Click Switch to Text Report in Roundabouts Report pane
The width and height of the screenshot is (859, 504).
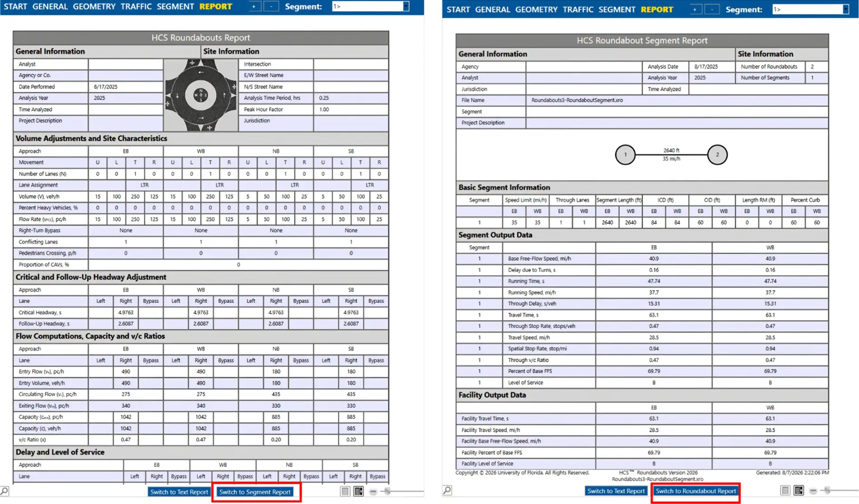tap(179, 492)
